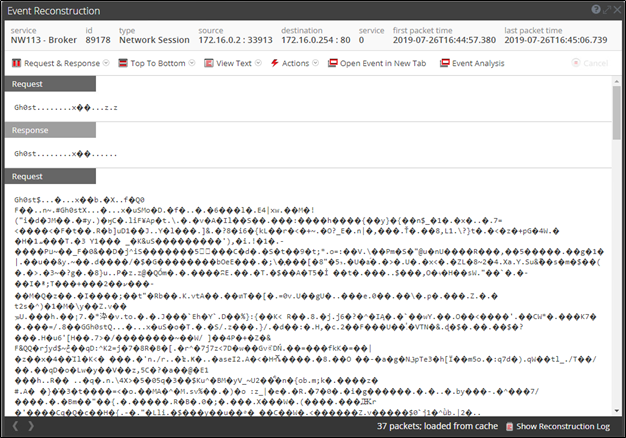The image size is (626, 438).
Task: Go to next event arrow
Action: [x=31, y=426]
